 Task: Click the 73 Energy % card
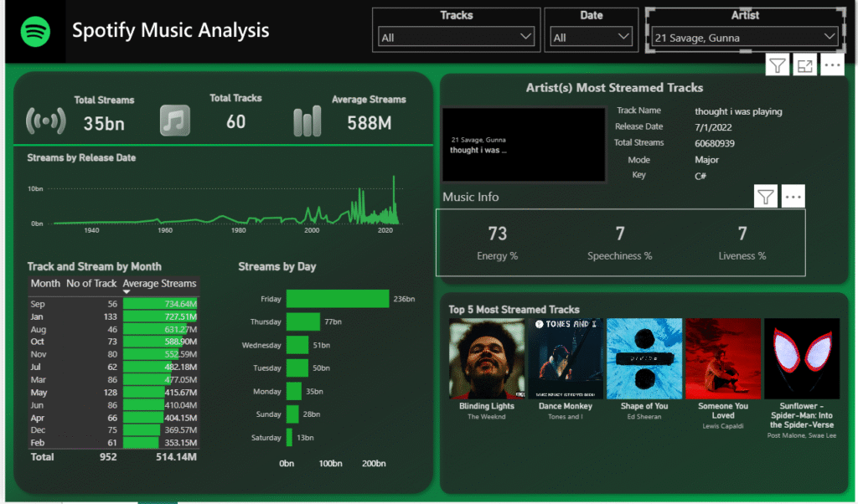[x=498, y=243]
